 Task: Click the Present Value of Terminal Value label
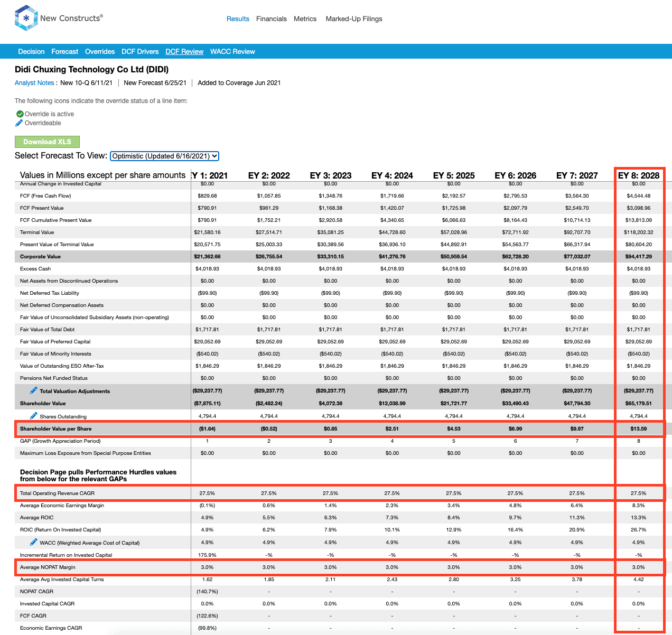click(x=57, y=245)
